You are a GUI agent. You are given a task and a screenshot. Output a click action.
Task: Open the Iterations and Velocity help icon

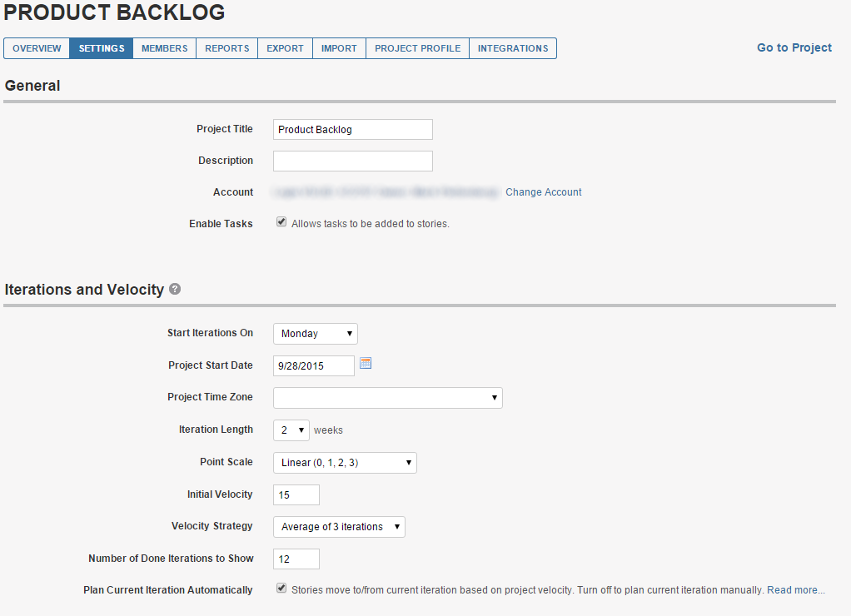pos(175,289)
